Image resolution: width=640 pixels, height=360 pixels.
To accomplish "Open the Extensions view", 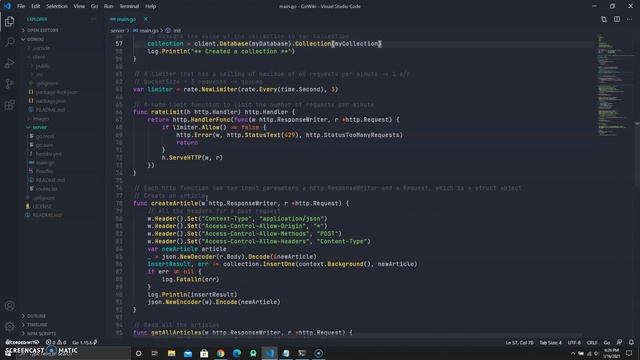I will (9, 105).
